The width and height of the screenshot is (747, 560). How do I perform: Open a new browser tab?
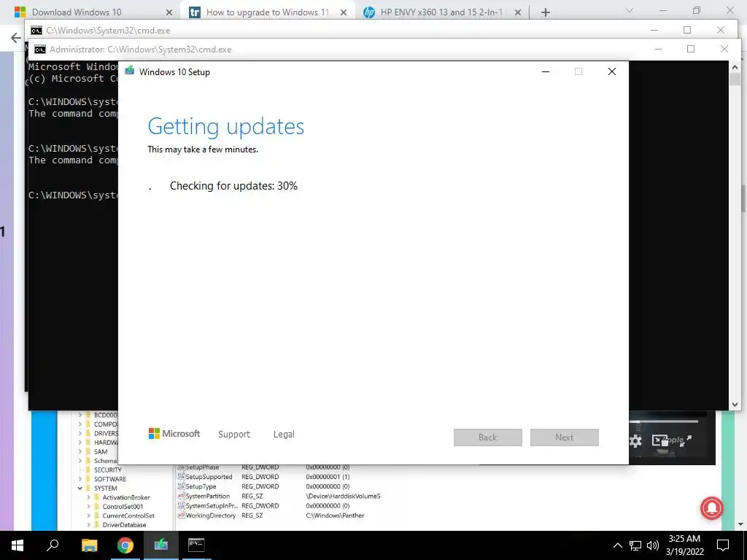(x=546, y=12)
